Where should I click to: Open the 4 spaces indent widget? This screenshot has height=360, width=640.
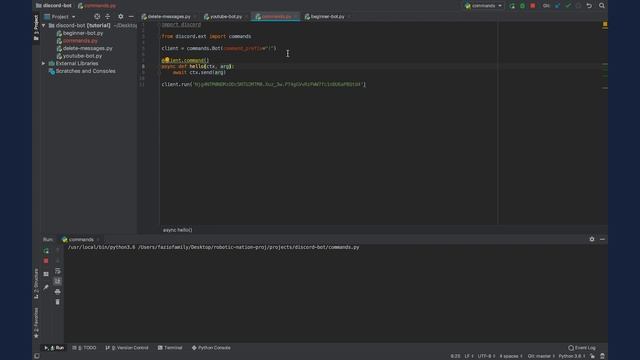click(x=511, y=356)
